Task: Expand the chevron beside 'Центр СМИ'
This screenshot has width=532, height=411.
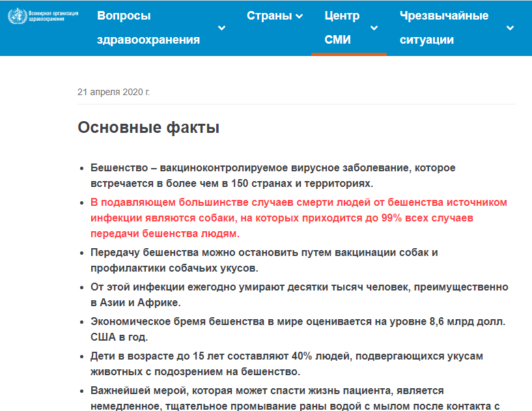Action: click(x=374, y=28)
